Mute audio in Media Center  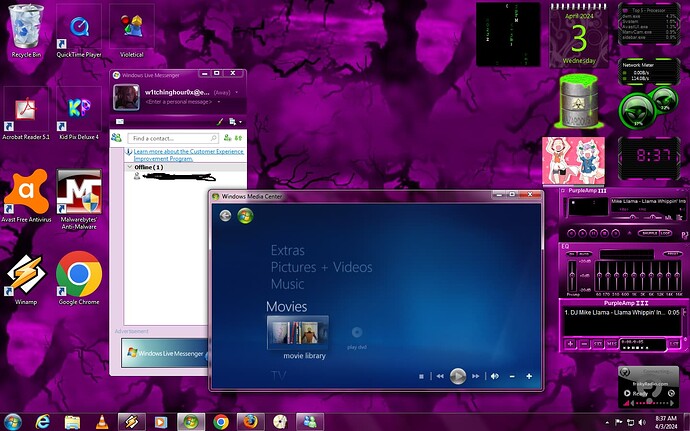click(x=495, y=376)
